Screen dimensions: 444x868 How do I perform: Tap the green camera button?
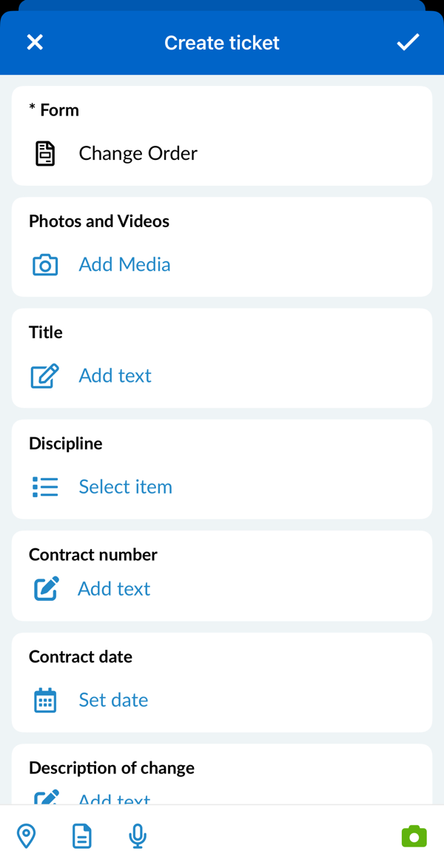click(414, 836)
